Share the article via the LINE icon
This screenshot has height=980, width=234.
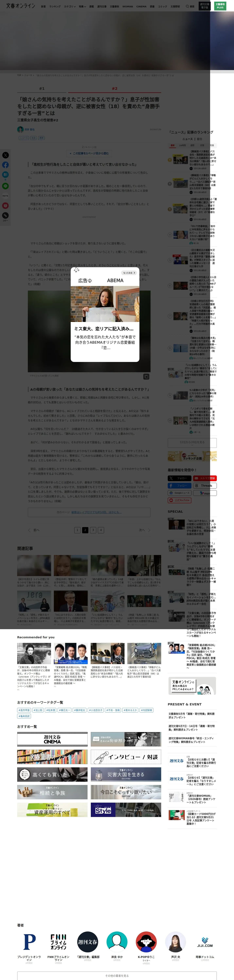[x=5, y=186]
